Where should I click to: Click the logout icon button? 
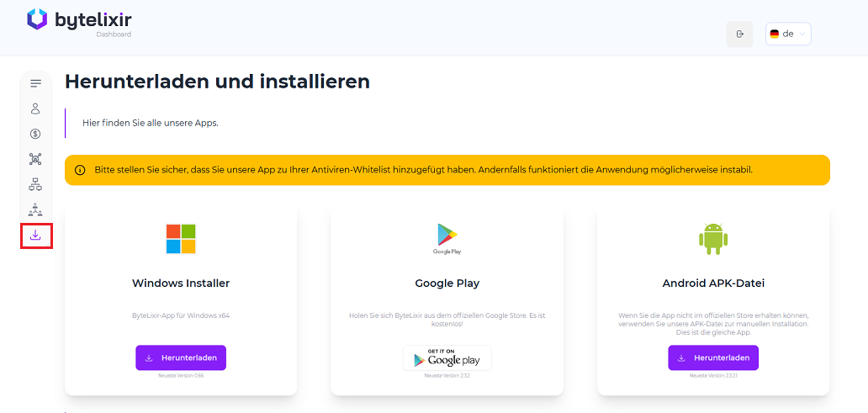[739, 34]
